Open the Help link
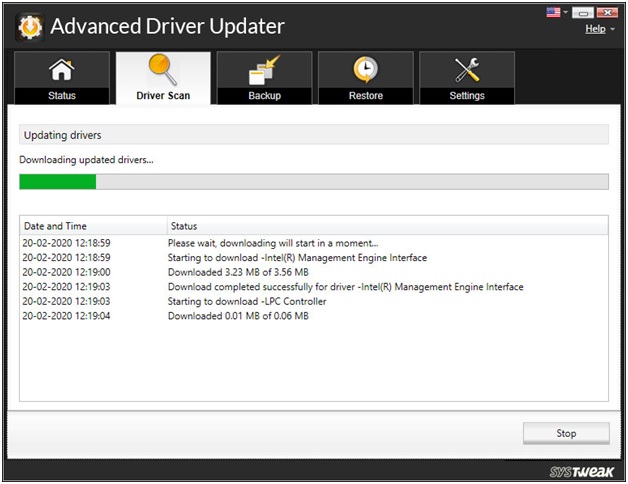 [593, 29]
